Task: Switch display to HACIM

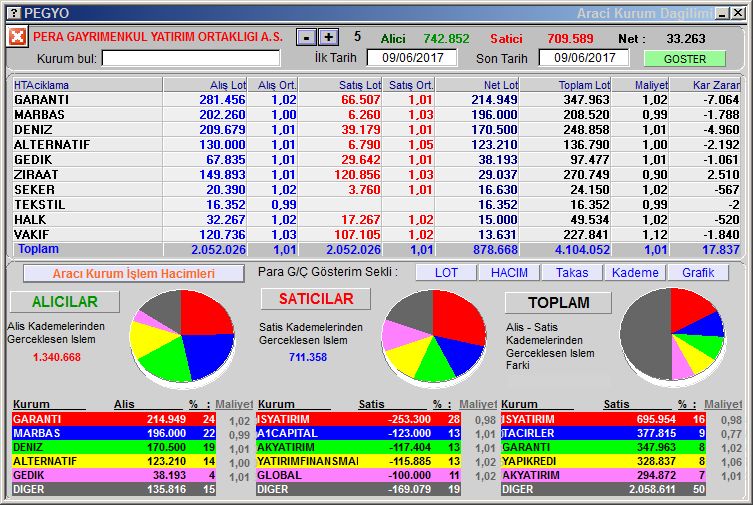Action: (509, 273)
